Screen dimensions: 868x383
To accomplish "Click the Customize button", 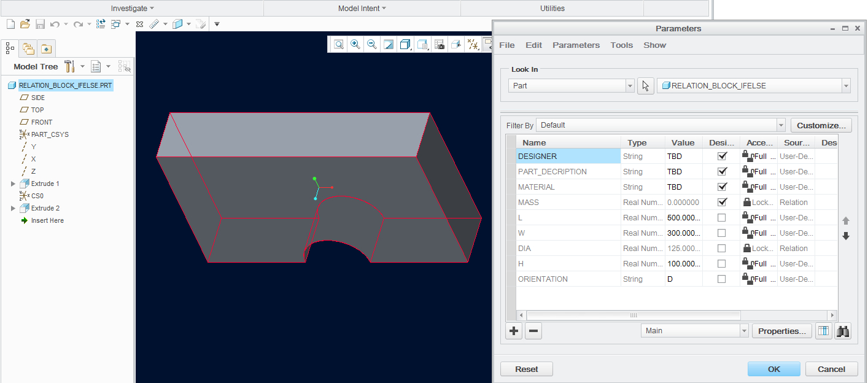I will pos(821,125).
